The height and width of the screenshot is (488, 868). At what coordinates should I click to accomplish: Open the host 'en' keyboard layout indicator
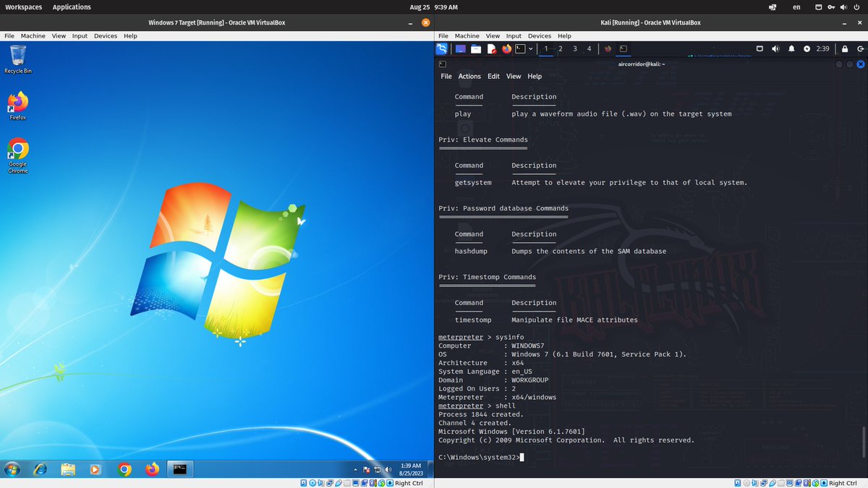[796, 7]
